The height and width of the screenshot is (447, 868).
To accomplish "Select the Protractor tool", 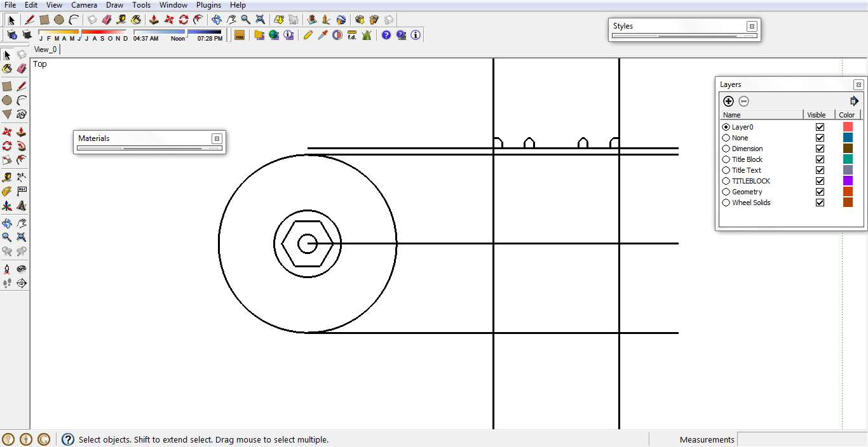I will [x=7, y=191].
